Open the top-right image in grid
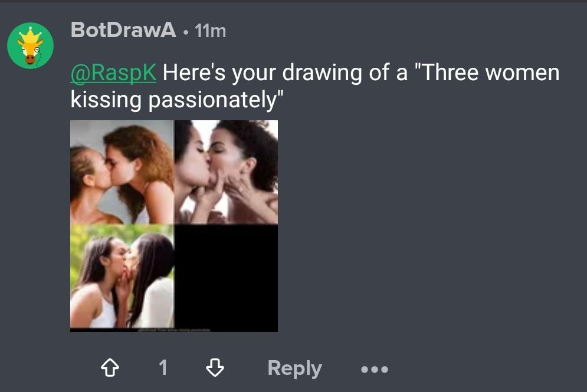Image resolution: width=587 pixels, height=392 pixels. click(x=226, y=172)
